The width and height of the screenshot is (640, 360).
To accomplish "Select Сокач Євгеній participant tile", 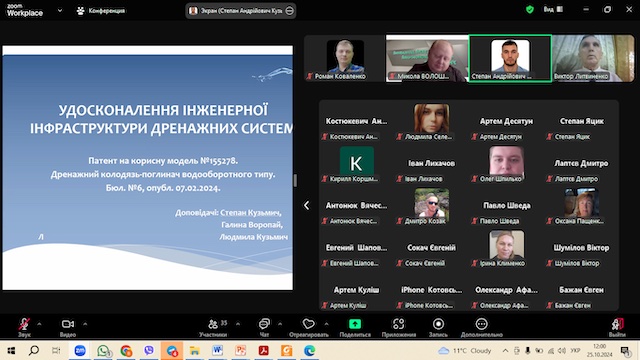I will pos(431,248).
